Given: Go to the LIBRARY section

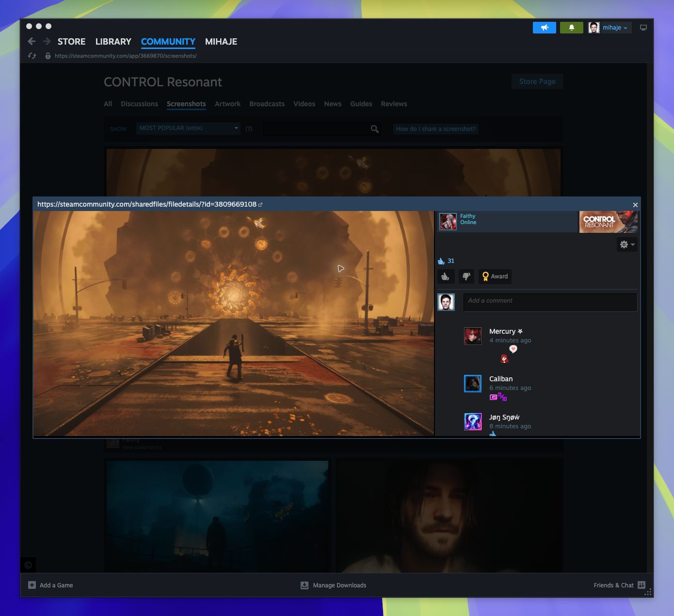Looking at the screenshot, I should pos(113,42).
